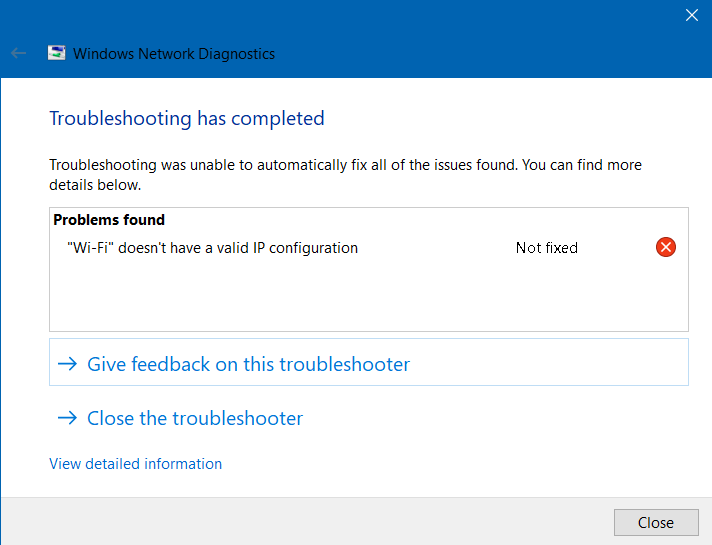712x545 pixels.
Task: Click the Windows Network Diagnostics title icon
Action: (57, 53)
